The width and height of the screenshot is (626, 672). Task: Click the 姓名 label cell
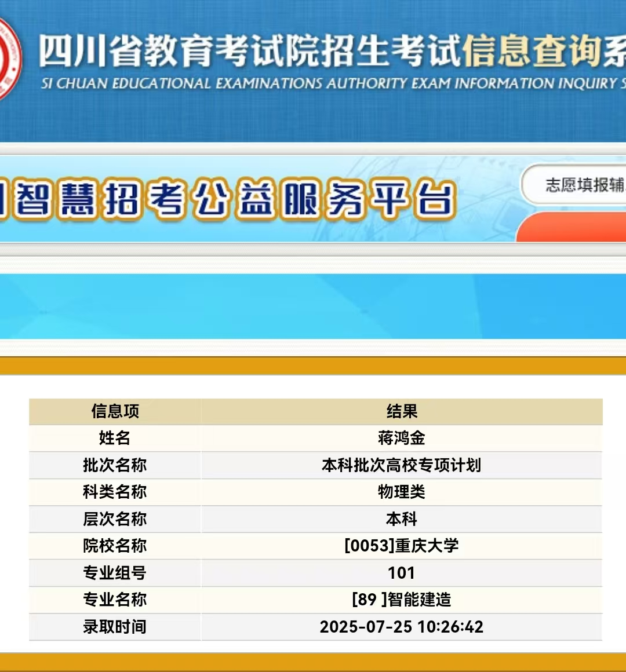click(x=115, y=438)
